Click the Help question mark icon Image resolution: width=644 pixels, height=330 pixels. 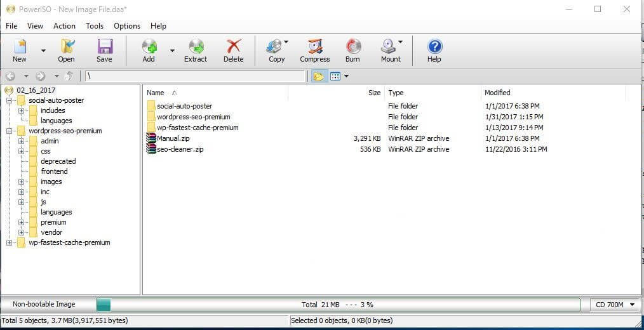coord(434,46)
